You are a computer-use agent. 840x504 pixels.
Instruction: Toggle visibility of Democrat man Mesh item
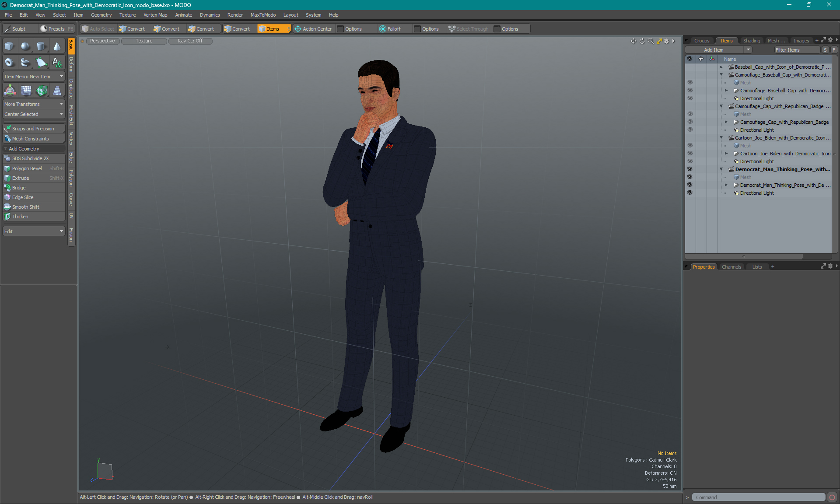pos(690,177)
